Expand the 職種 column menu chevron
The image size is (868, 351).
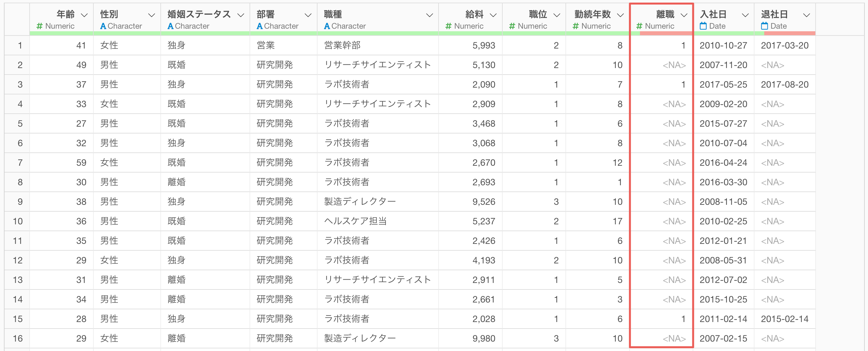click(x=429, y=15)
